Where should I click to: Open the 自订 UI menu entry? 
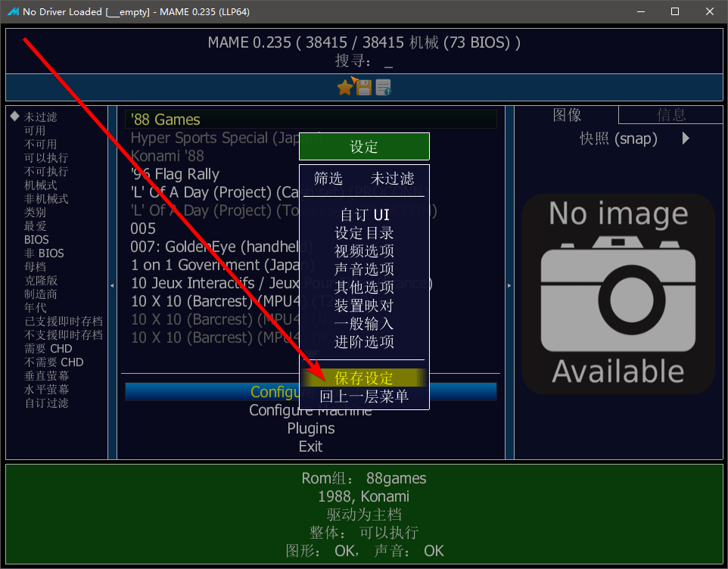[x=364, y=215]
